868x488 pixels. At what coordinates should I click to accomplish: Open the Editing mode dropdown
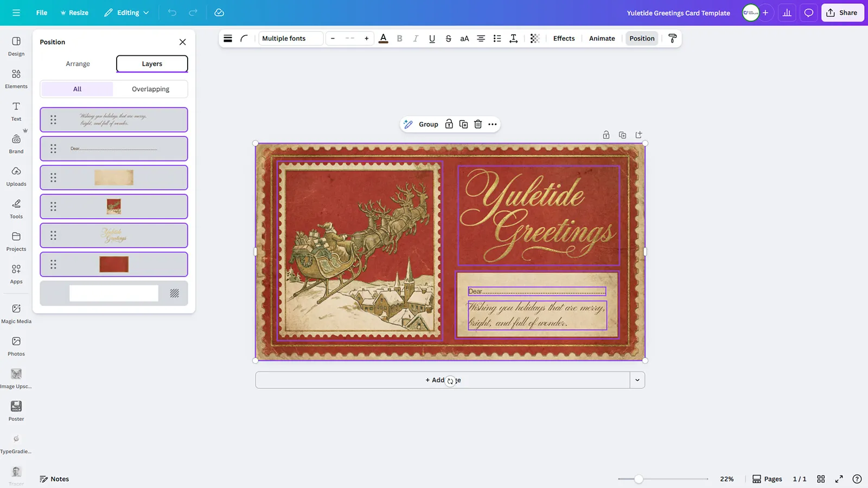click(x=126, y=12)
